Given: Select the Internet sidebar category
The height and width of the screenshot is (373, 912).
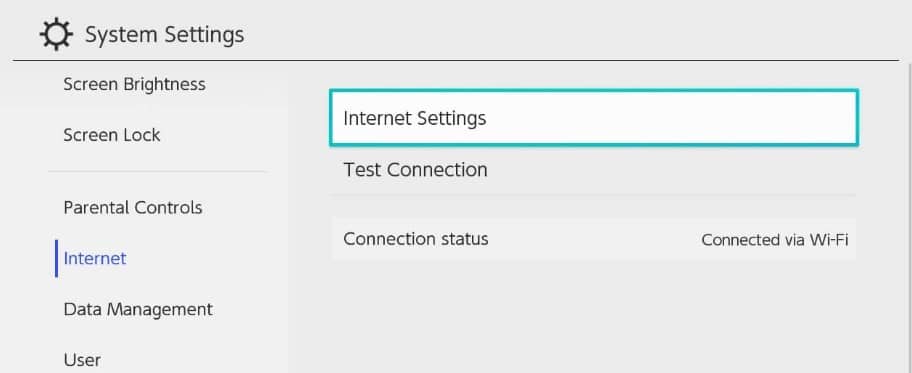Looking at the screenshot, I should pyautogui.click(x=95, y=258).
